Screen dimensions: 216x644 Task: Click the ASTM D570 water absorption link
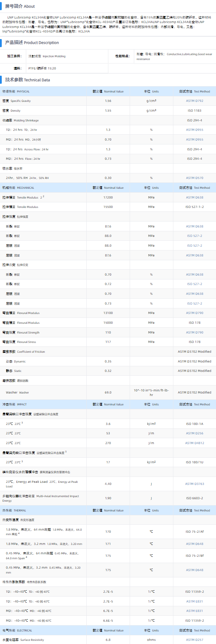pyautogui.click(x=194, y=178)
